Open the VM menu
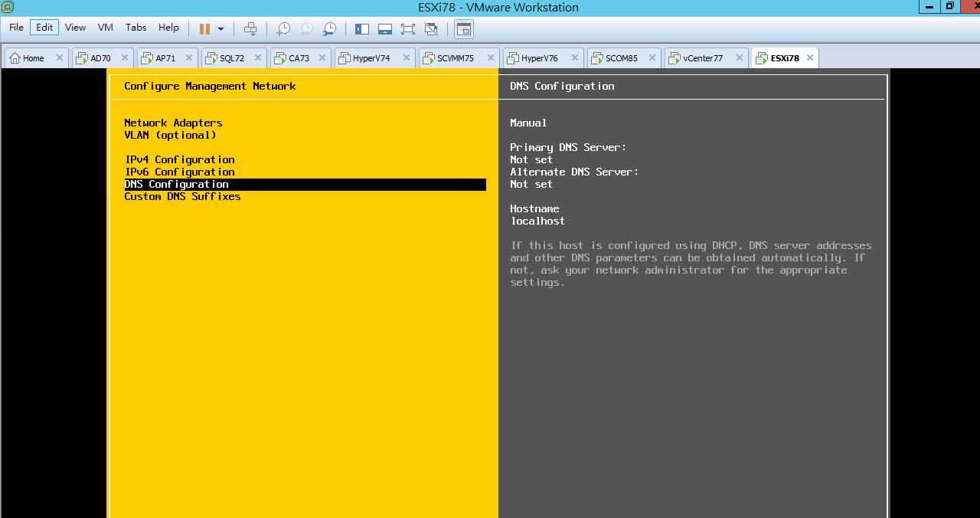This screenshot has width=980, height=518. 106,28
